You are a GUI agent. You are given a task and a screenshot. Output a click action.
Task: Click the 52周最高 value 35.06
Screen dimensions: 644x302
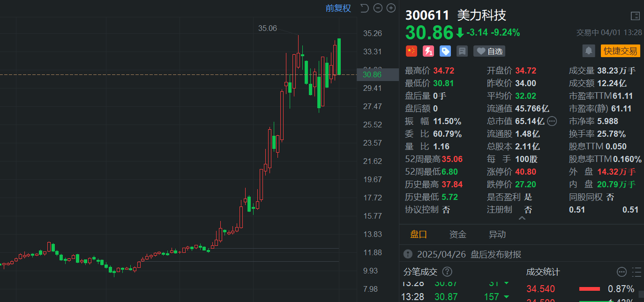tap(451, 159)
